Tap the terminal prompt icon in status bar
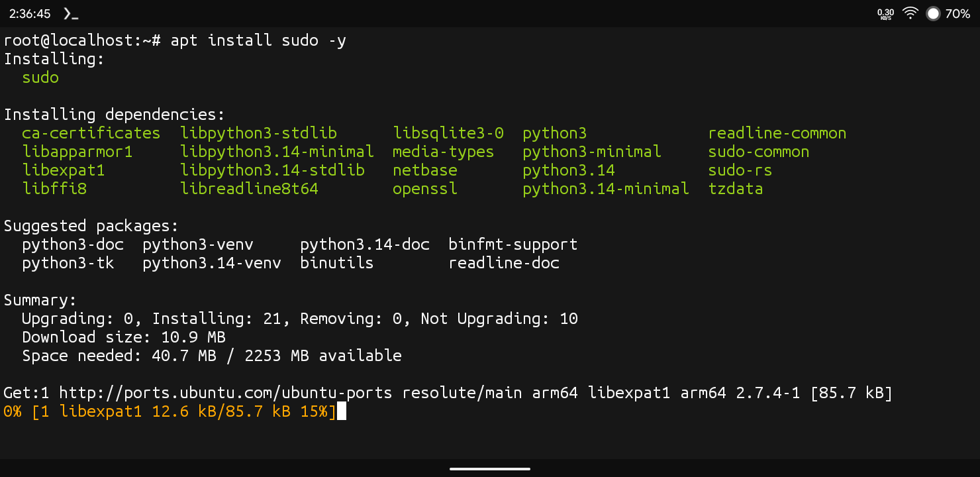The height and width of the screenshot is (477, 980). (71, 13)
